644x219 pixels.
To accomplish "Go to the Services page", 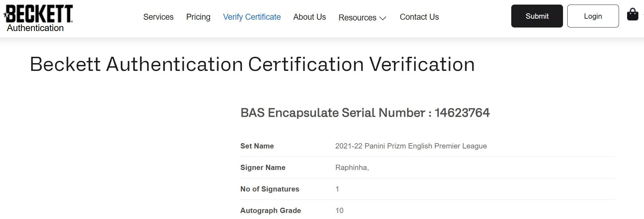I will point(158,17).
